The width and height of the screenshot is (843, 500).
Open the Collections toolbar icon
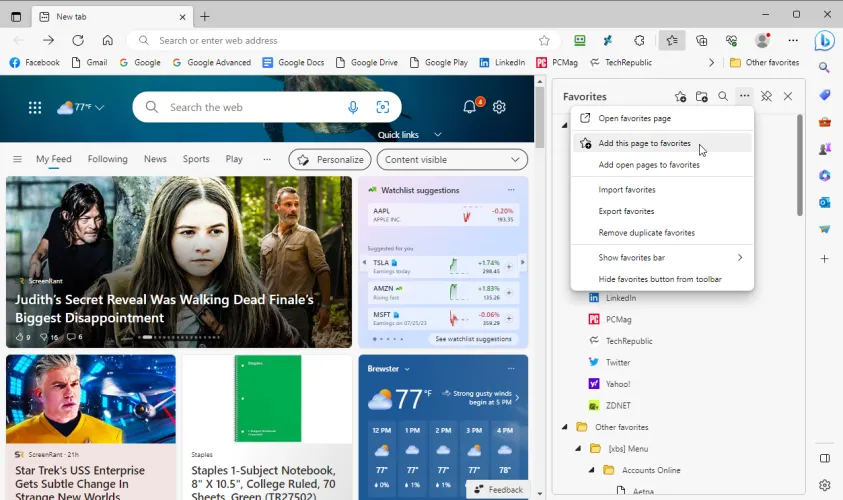(702, 41)
